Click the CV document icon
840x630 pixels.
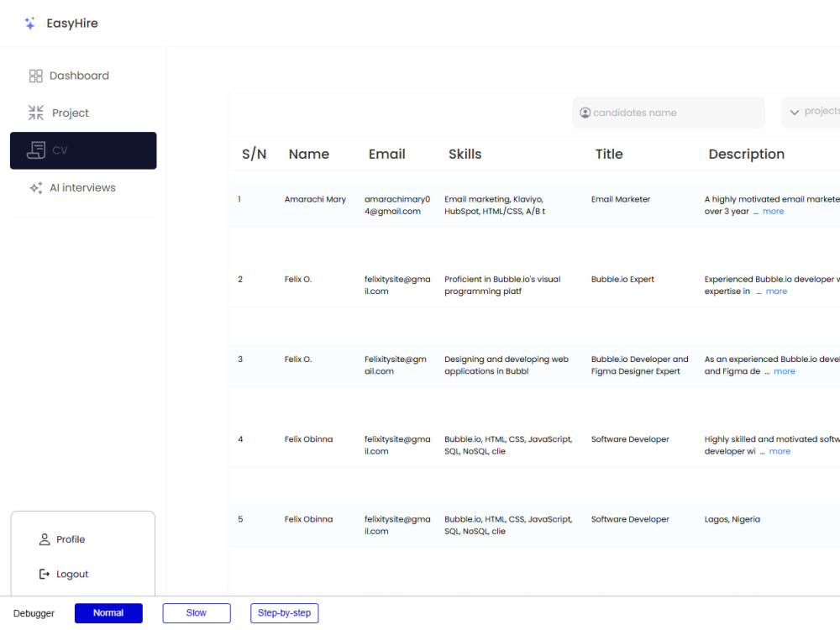pyautogui.click(x=36, y=150)
